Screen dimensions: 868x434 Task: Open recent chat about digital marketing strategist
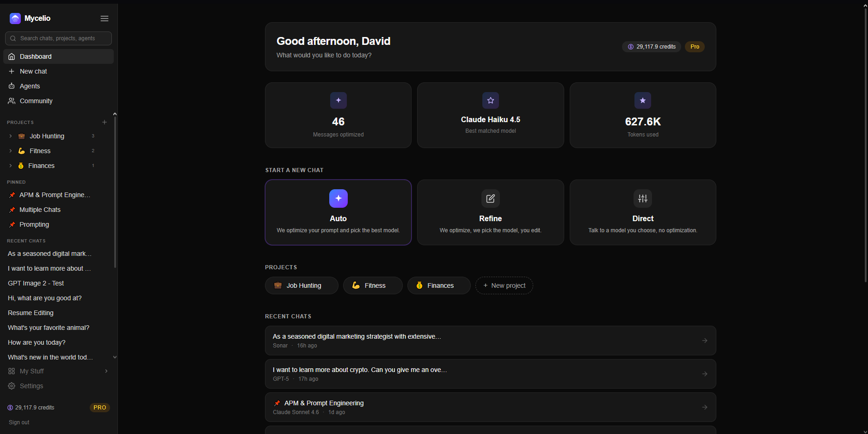(491, 341)
